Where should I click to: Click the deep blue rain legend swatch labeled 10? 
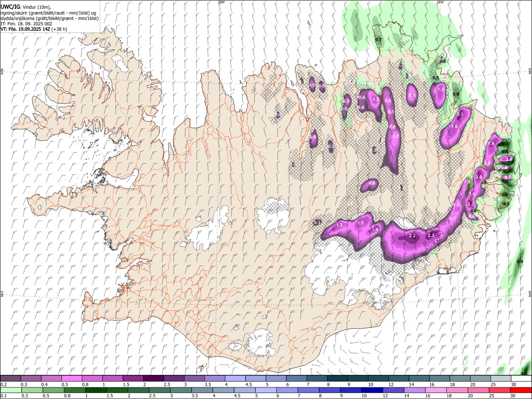coord(372,390)
